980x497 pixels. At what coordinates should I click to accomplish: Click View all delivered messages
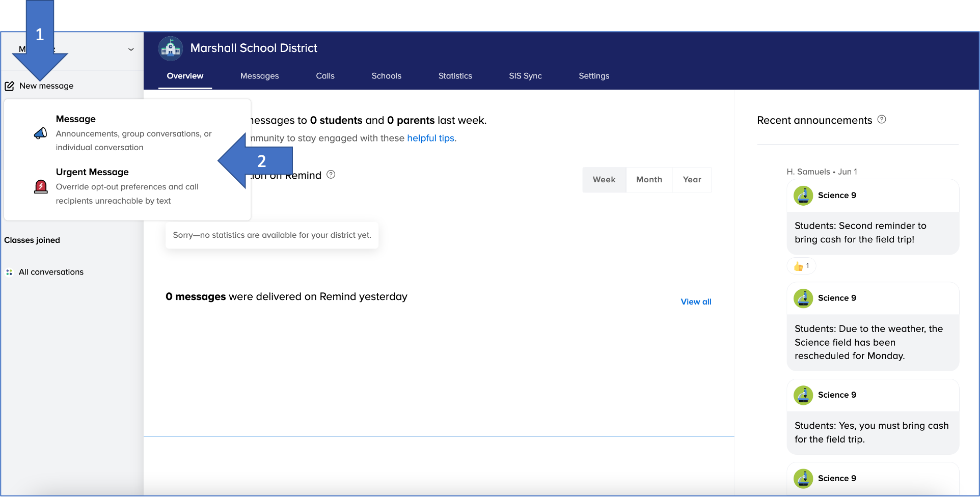(x=696, y=302)
